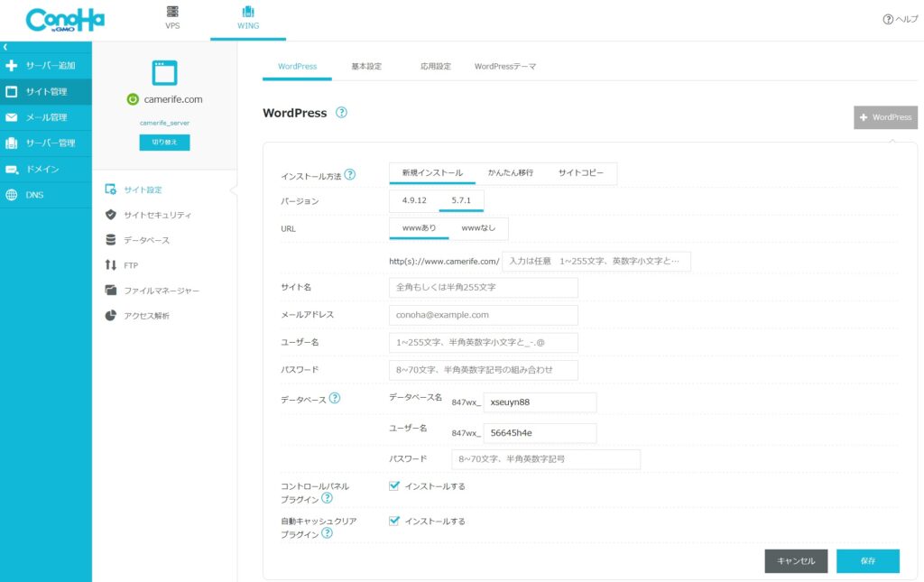This screenshot has height=582, width=924.
Task: Choose version 5.7.1
Action: [461, 201]
